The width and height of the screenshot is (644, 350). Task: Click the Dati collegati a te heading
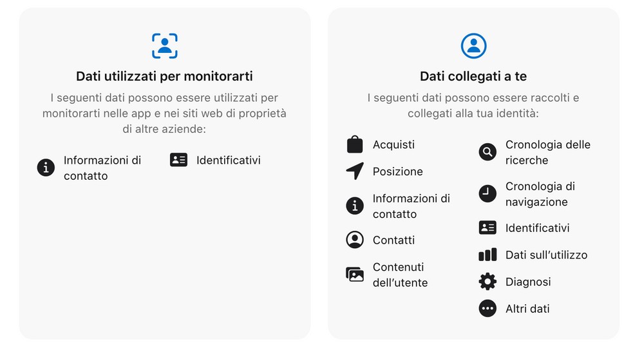point(473,76)
